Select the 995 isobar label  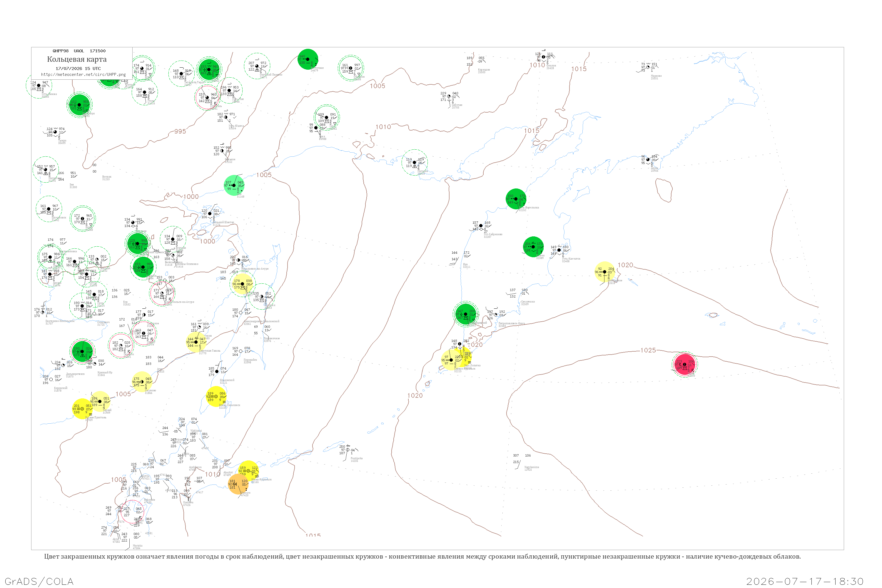click(x=180, y=131)
